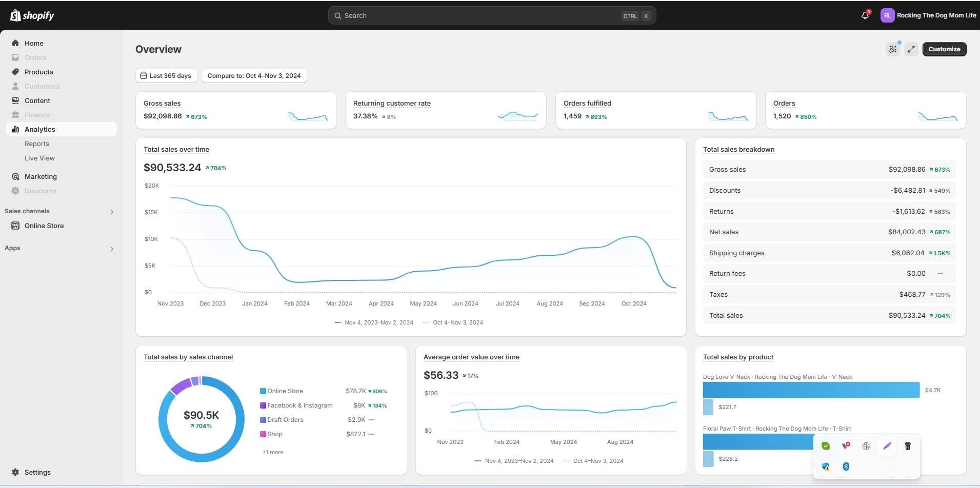Viewport: 980px width, 488px height.
Task: Show +1 more sales channels
Action: click(273, 452)
